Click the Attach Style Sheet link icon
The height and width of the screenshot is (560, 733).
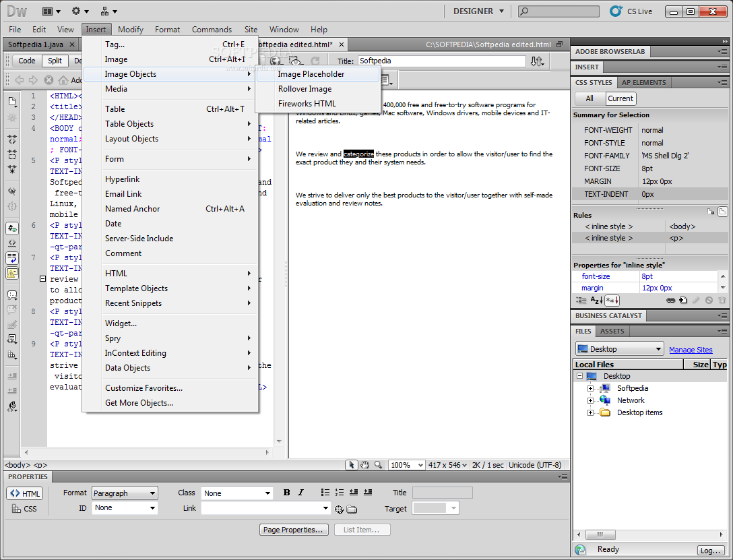click(670, 301)
